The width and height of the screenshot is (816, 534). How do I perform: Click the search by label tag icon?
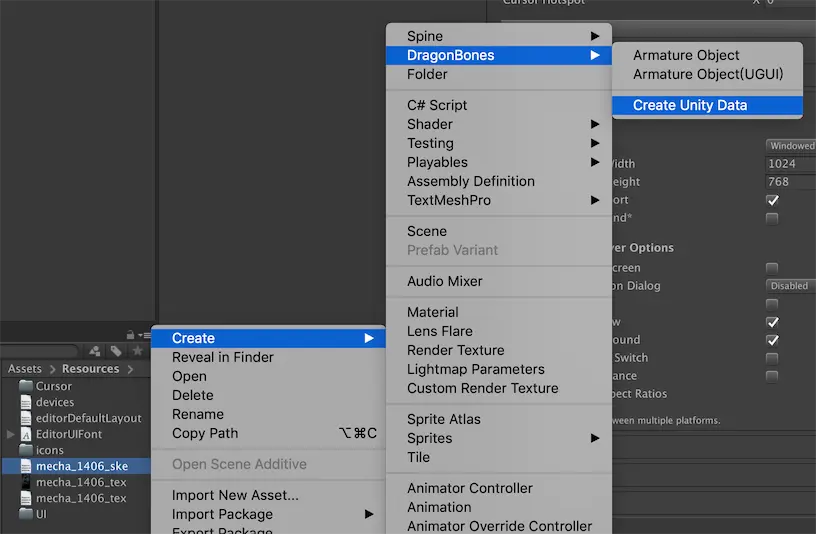click(116, 351)
